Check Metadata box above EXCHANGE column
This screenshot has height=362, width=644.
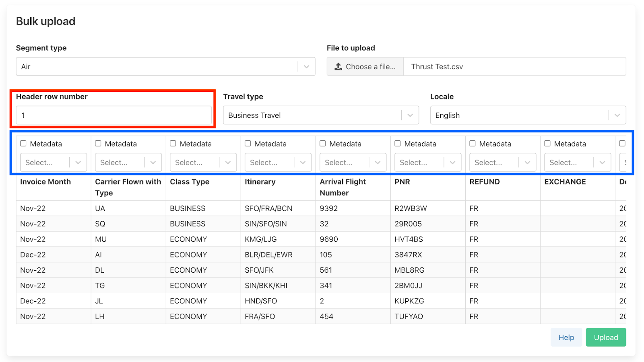click(x=547, y=144)
